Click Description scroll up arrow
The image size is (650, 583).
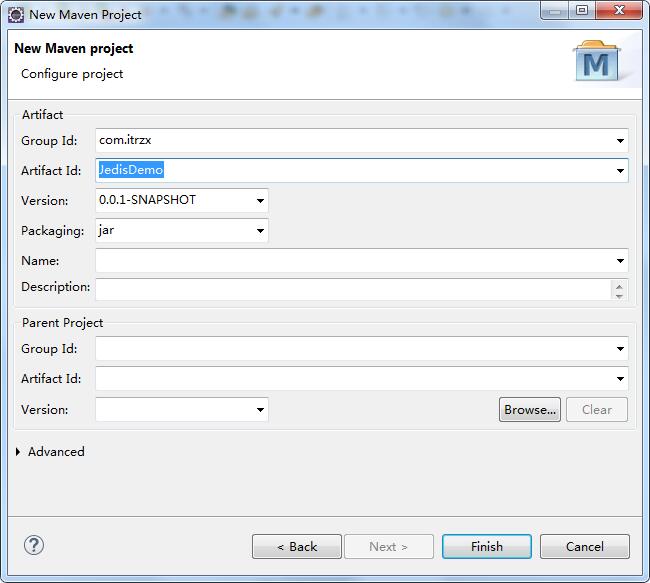[619, 286]
